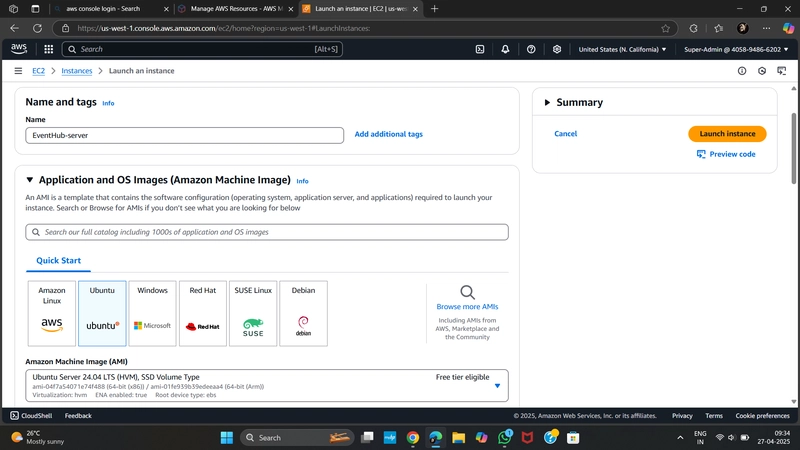
Task: Click the Preview code icon
Action: click(701, 154)
